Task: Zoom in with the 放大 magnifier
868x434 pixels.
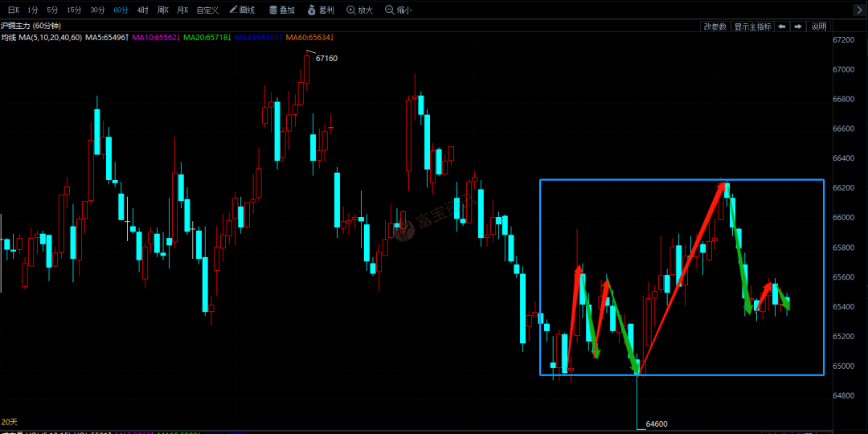Action: click(x=359, y=10)
